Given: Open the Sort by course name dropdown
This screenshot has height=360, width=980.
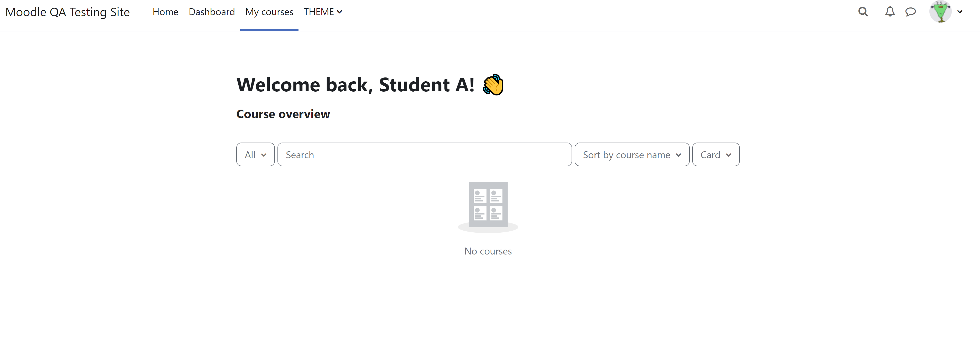Looking at the screenshot, I should pos(632,155).
